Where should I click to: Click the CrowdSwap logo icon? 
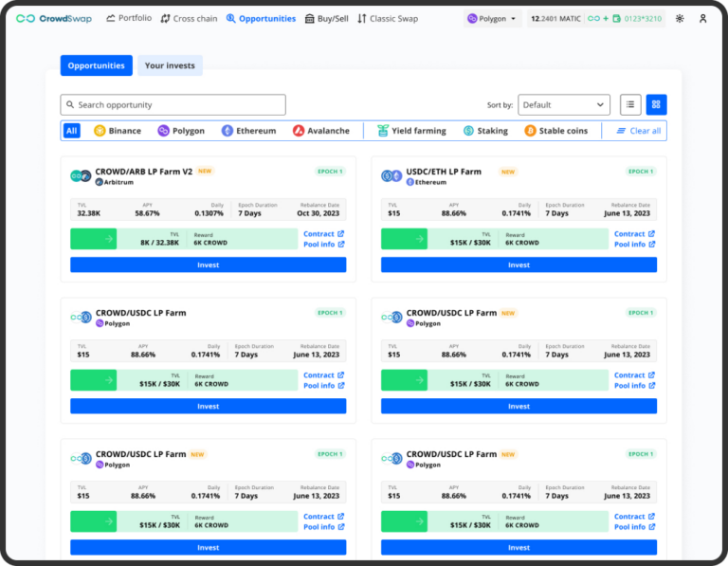click(x=26, y=18)
